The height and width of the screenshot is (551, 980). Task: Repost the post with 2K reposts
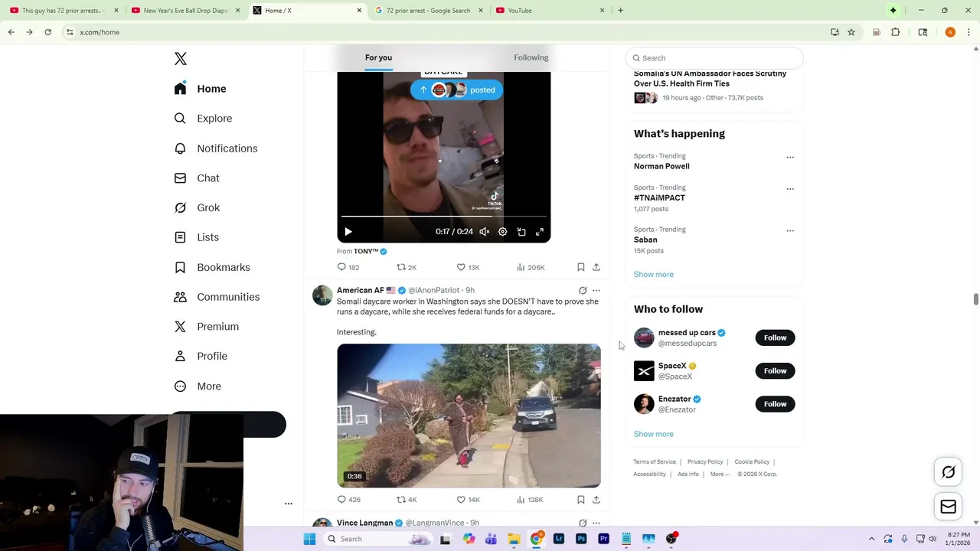(x=407, y=267)
